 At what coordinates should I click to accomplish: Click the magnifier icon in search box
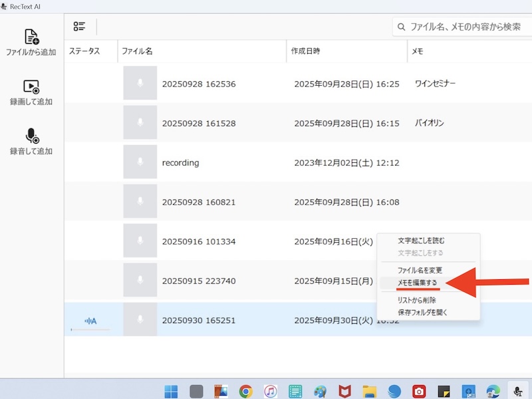coord(401,27)
